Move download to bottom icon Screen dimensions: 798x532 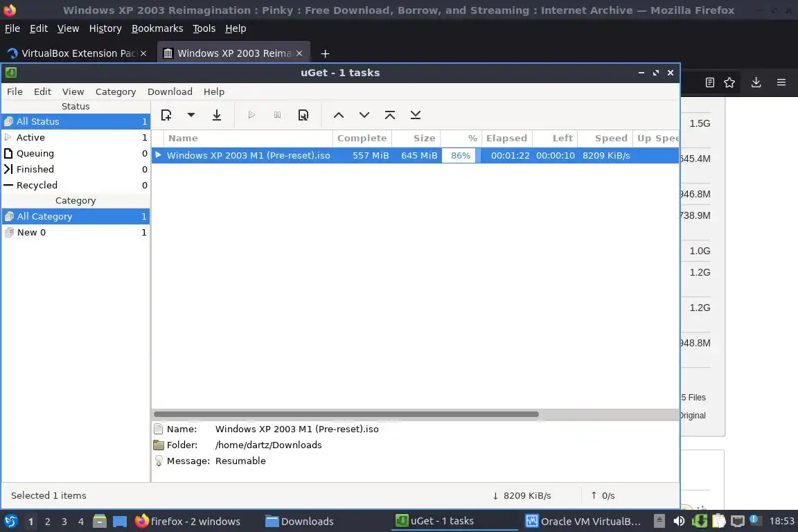(416, 115)
